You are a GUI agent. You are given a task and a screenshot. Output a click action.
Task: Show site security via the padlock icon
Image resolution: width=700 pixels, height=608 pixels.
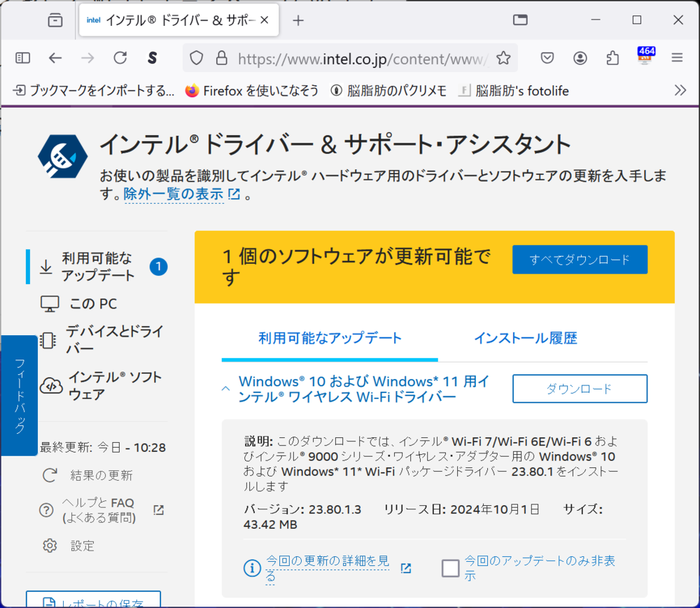pos(221,58)
